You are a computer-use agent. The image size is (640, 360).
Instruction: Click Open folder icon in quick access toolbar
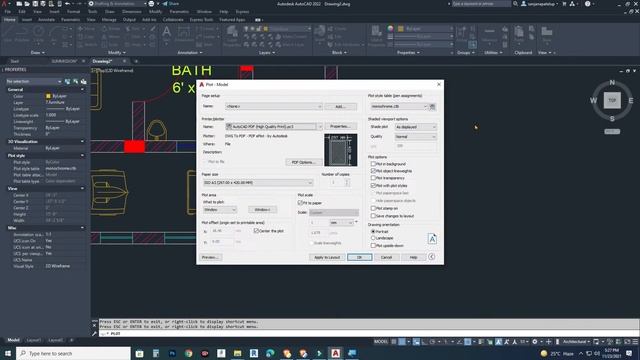tap(27, 4)
